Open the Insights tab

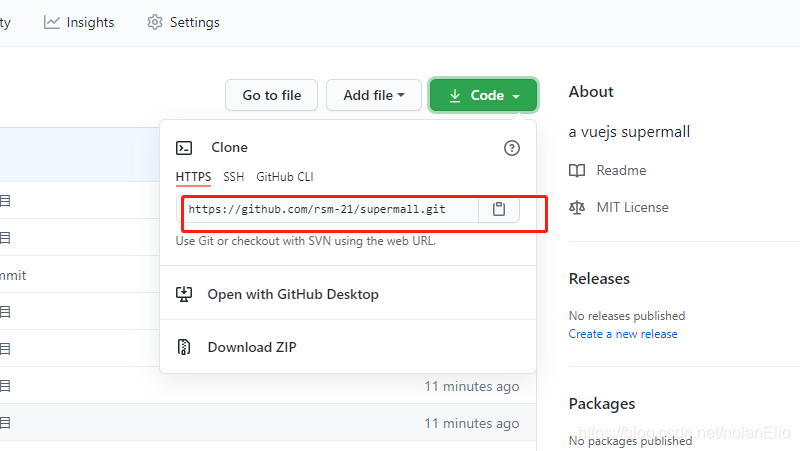coord(79,22)
